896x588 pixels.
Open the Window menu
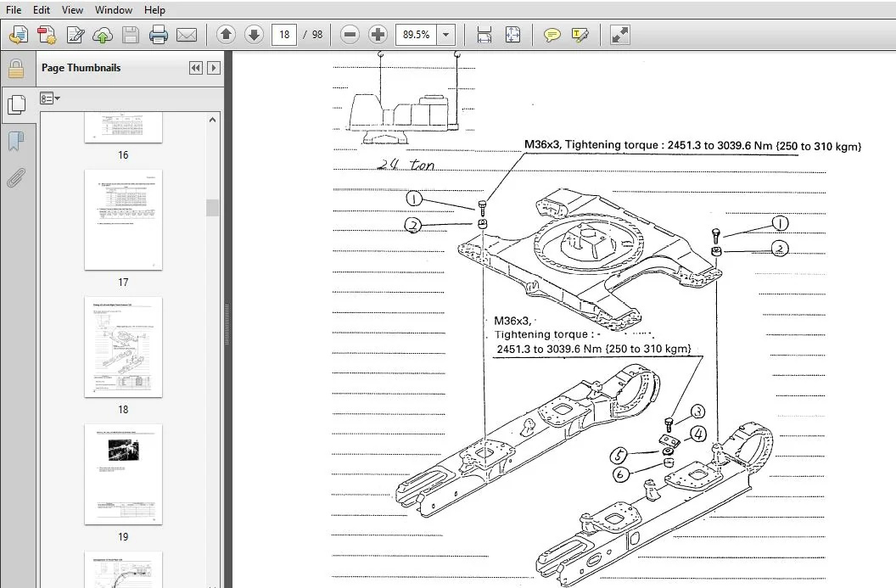(113, 9)
